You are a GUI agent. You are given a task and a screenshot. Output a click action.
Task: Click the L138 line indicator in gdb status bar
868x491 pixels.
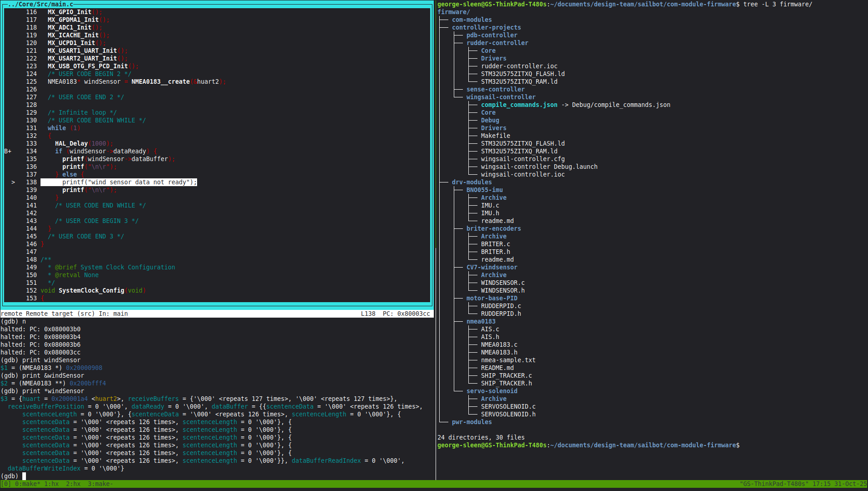pyautogui.click(x=368, y=314)
